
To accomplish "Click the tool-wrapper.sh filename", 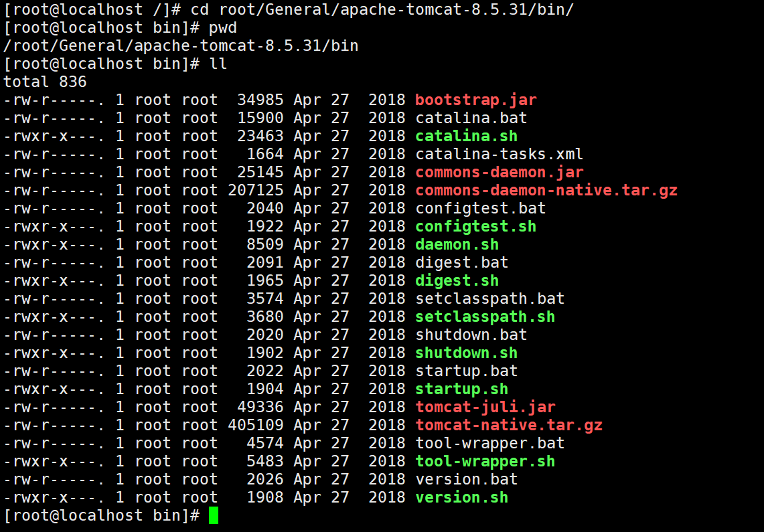I will (485, 461).
